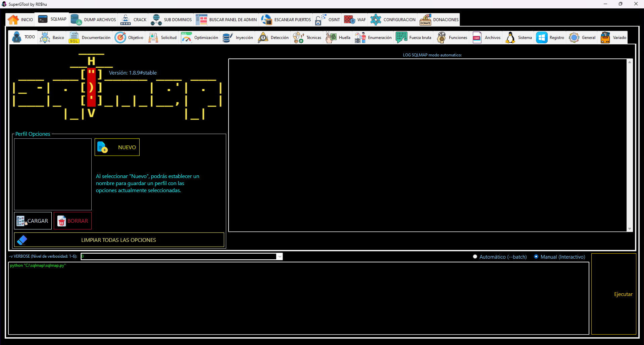Click the Inyección database icon
The width and height of the screenshot is (644, 345).
pos(228,38)
